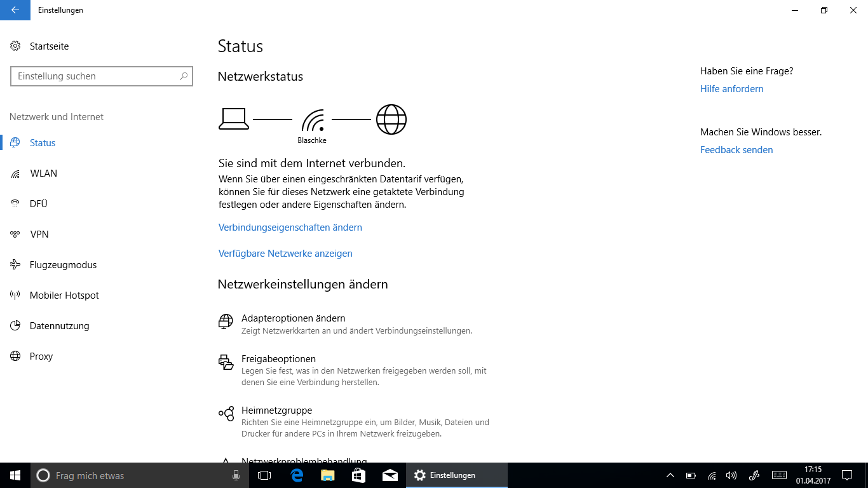Go to the DFÜ section

click(x=39, y=204)
